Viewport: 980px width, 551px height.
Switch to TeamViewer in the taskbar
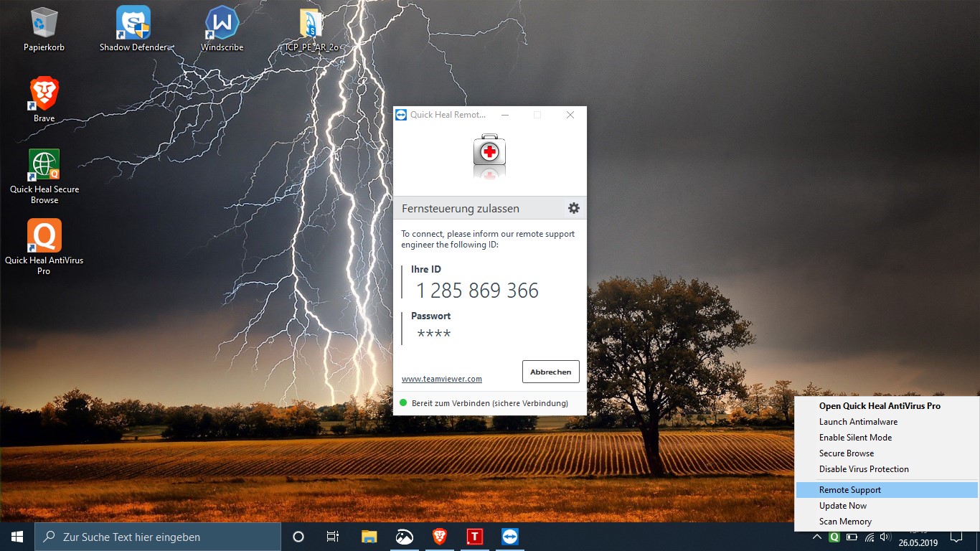tap(509, 537)
